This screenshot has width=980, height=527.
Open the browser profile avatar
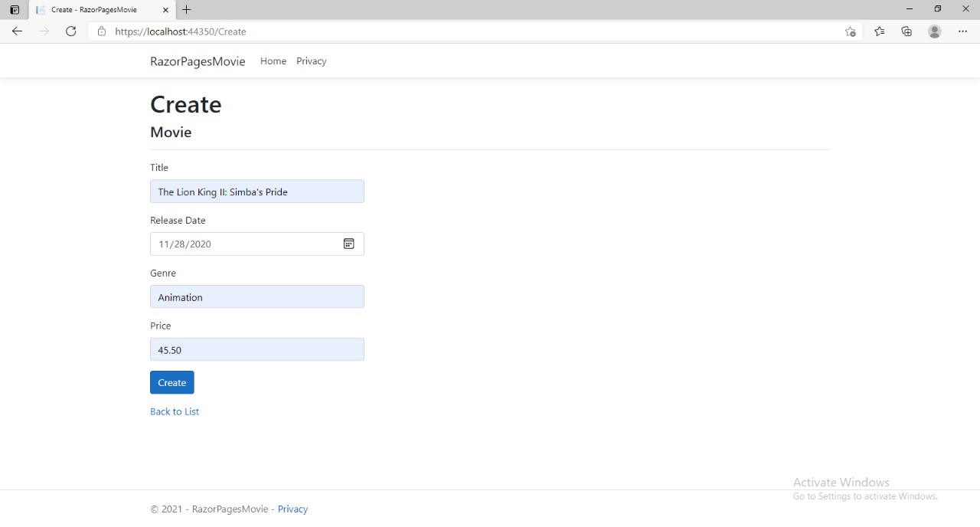(x=934, y=31)
